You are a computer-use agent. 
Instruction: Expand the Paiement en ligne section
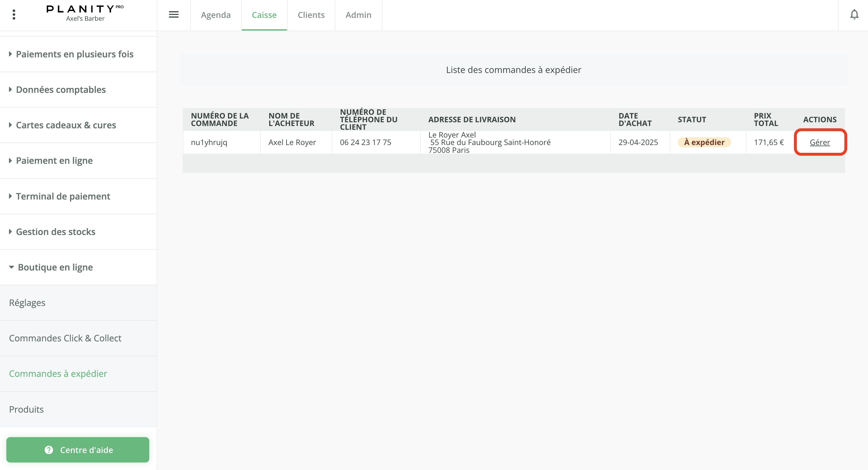point(54,161)
